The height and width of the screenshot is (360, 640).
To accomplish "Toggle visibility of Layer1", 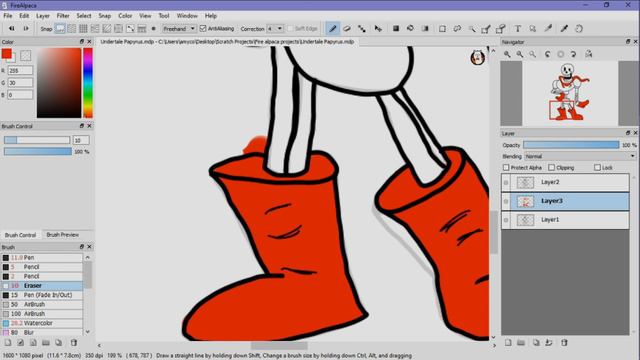I will (x=506, y=220).
